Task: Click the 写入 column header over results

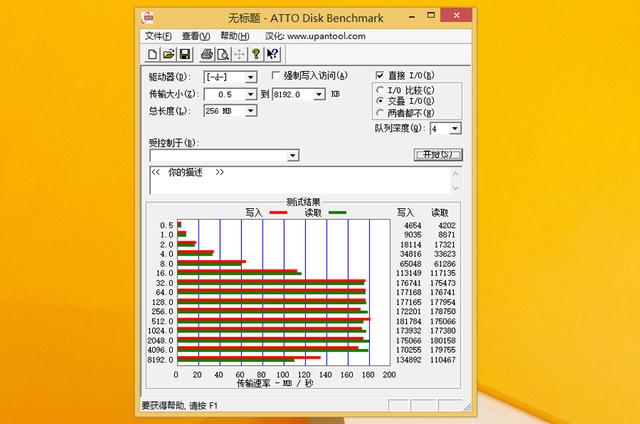Action: (x=405, y=213)
